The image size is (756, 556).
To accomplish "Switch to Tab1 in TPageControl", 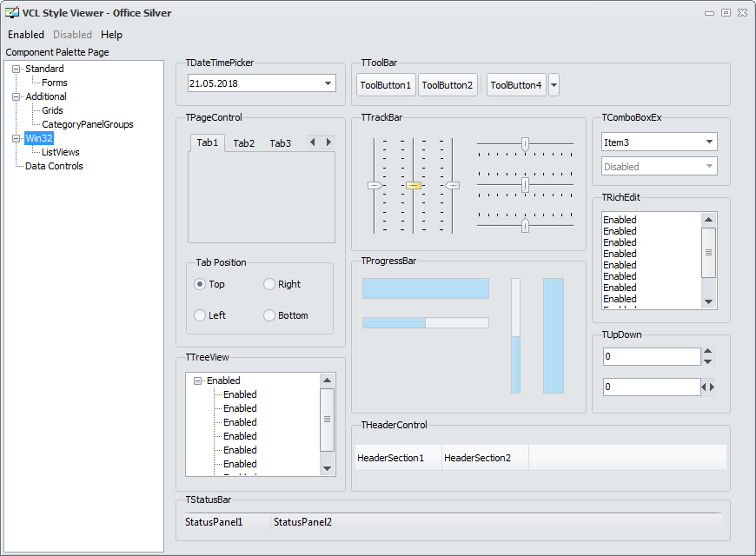I will 208,142.
